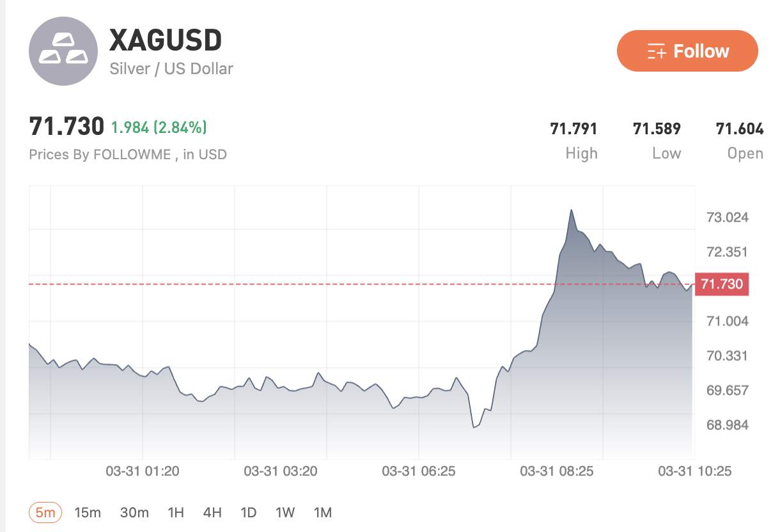Screen dimensions: 780x532
Task: Click the red 71.730 price label
Action: click(721, 284)
